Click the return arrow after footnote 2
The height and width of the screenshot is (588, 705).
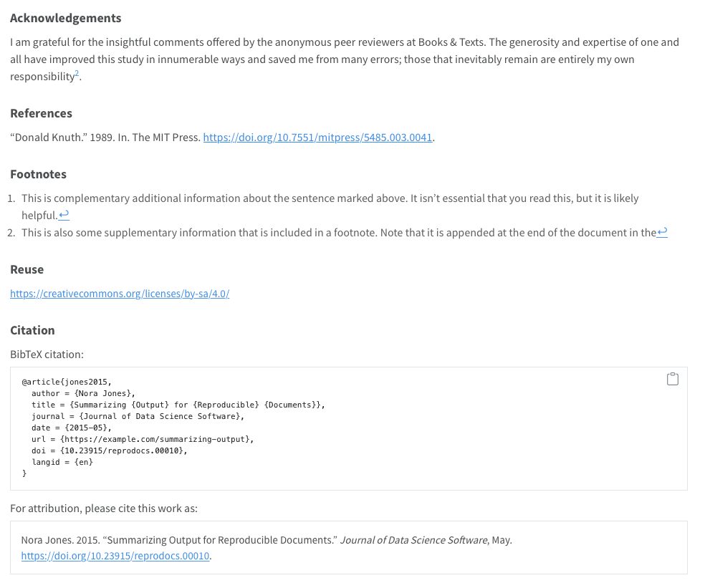click(661, 231)
